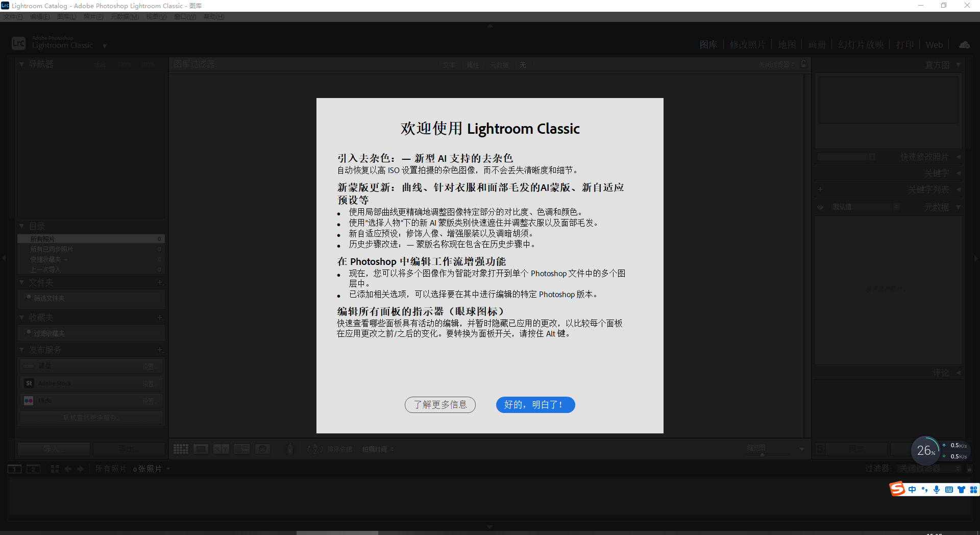Click the second window display button 2
The width and height of the screenshot is (980, 535).
coord(33,469)
